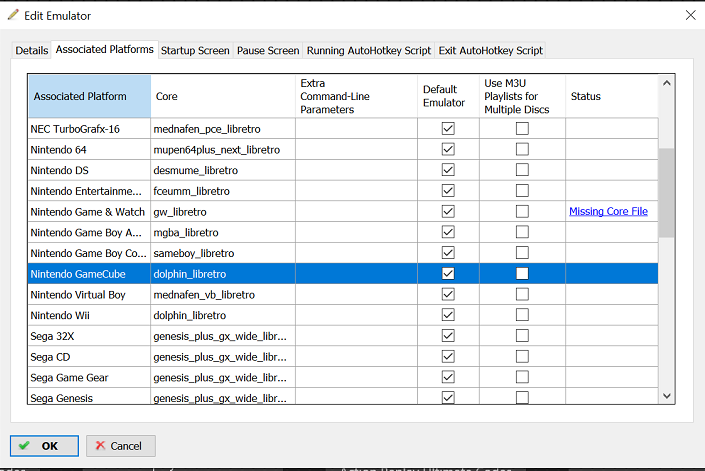This screenshot has width=705, height=471.
Task: Cancel the Edit Emulator dialog
Action: [121, 446]
